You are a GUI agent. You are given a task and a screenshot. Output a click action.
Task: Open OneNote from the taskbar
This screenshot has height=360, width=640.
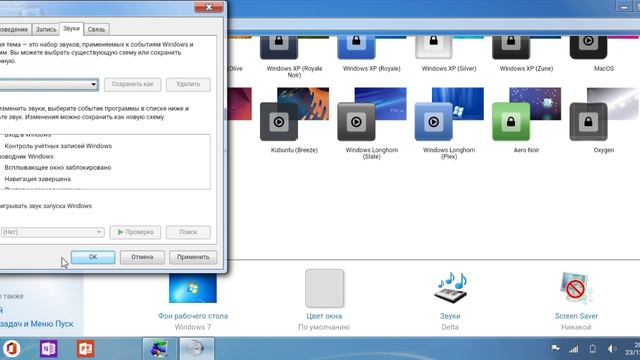click(x=49, y=349)
